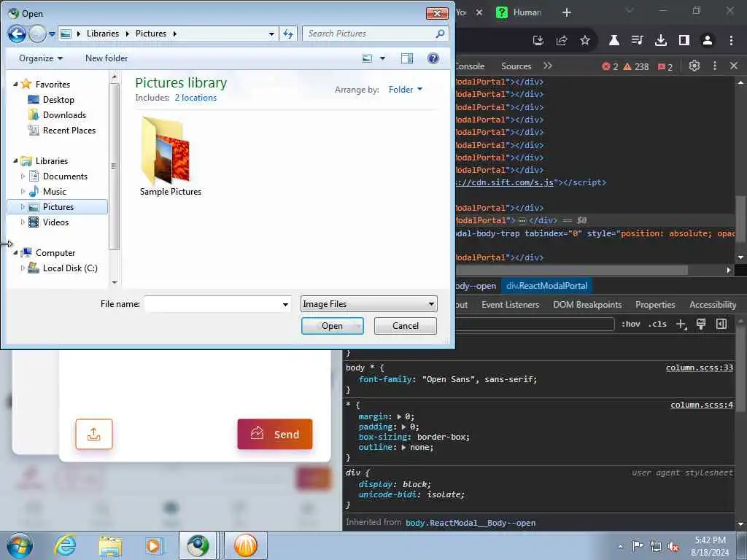
Task: Expand the Documents library node
Action: (x=23, y=176)
